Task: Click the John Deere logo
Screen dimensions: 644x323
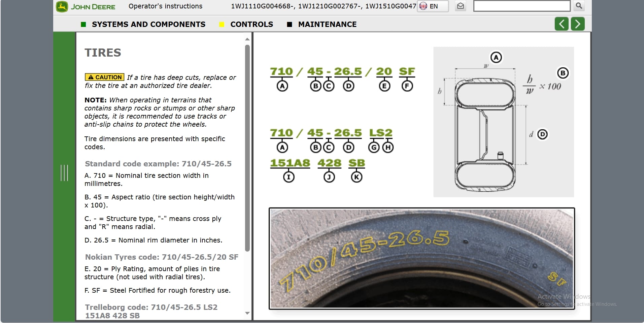Action: click(x=86, y=7)
